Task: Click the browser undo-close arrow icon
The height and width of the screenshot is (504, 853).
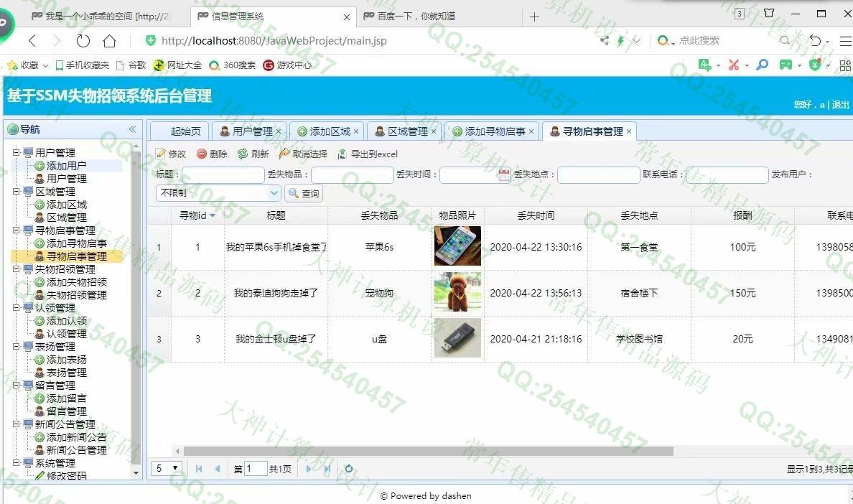Action: (815, 41)
